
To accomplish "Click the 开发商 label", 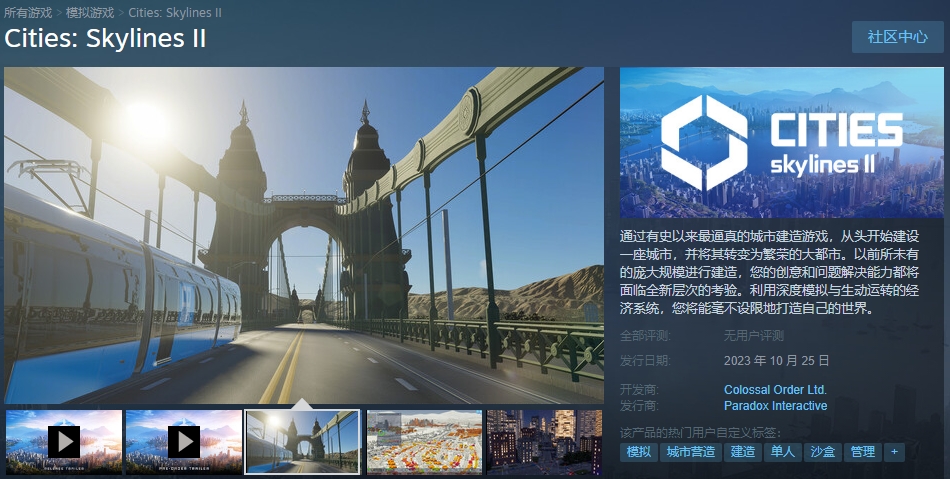I will pos(639,389).
